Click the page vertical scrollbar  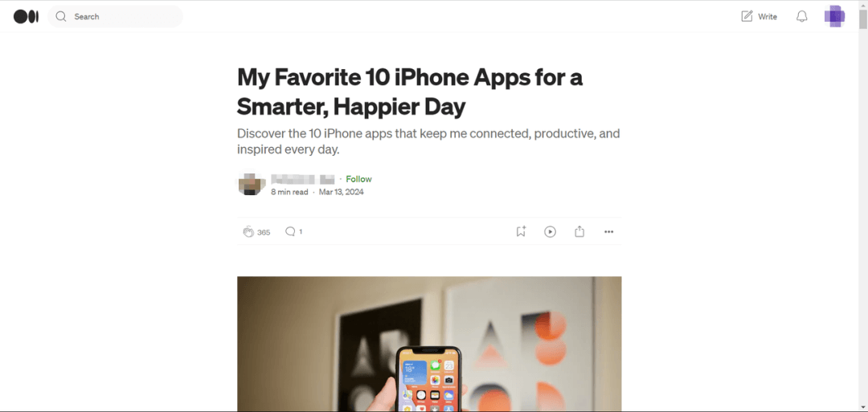(862, 206)
